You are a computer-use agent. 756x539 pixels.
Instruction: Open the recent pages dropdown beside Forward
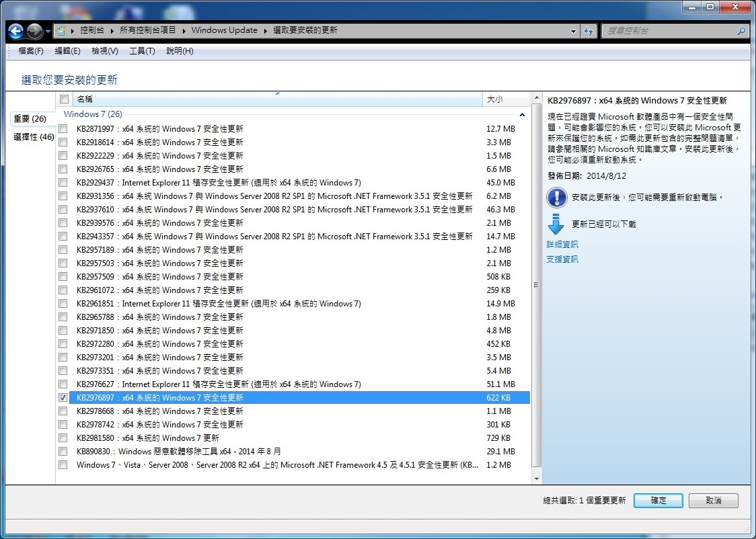pyautogui.click(x=48, y=32)
